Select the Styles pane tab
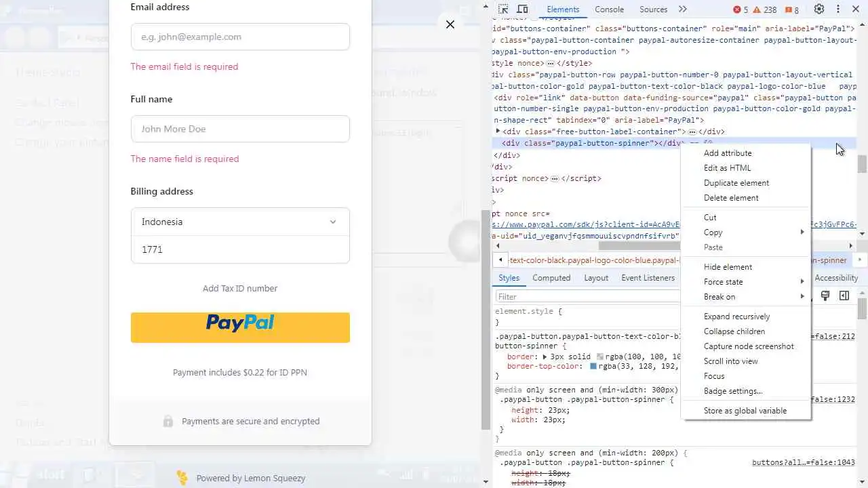The width and height of the screenshot is (868, 488). pyautogui.click(x=509, y=278)
